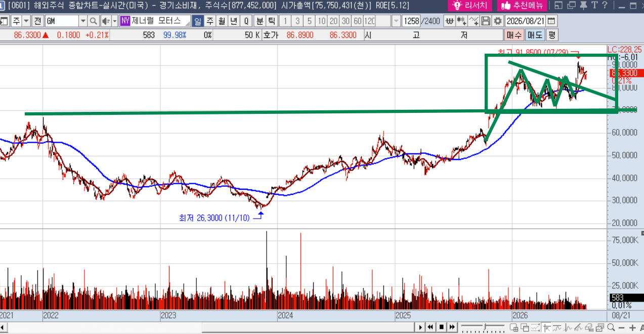Click the 60 interval button
The height and width of the screenshot is (334, 644).
(x=357, y=21)
